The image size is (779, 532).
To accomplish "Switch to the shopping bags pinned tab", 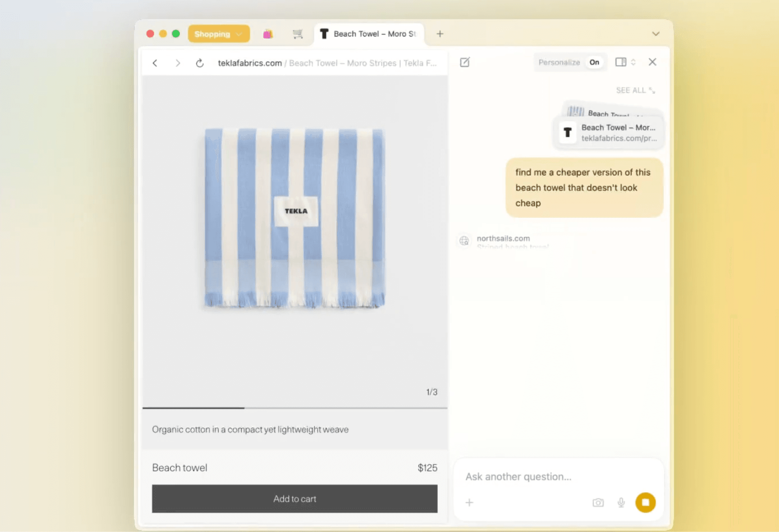I will (x=268, y=34).
